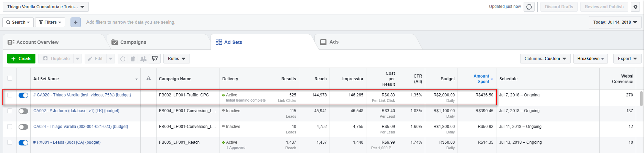This screenshot has width=644, height=153.
Task: Enable the CA002 Jotform ad set toggle
Action: point(23,111)
